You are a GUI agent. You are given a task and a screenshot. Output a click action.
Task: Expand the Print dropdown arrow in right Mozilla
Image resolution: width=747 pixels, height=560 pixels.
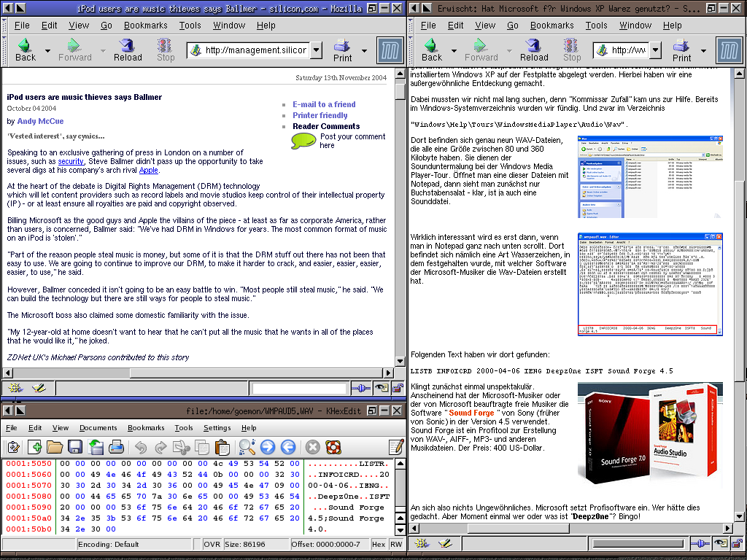705,51
